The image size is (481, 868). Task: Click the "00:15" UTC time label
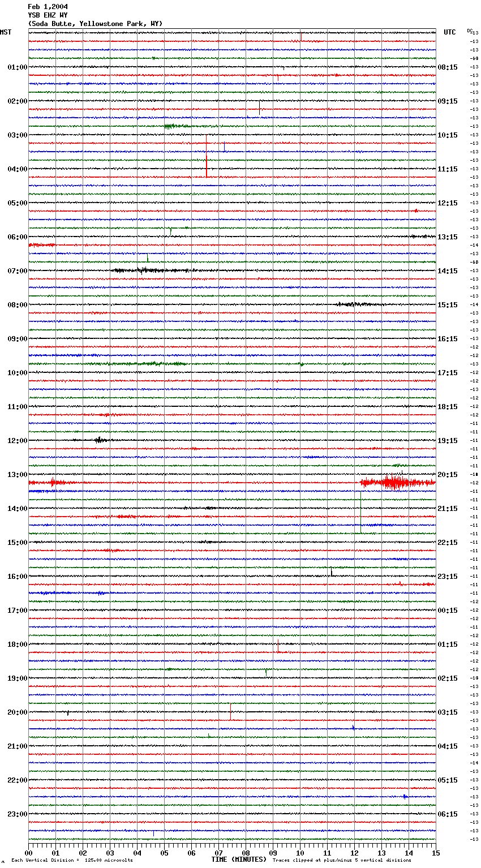[x=448, y=611]
